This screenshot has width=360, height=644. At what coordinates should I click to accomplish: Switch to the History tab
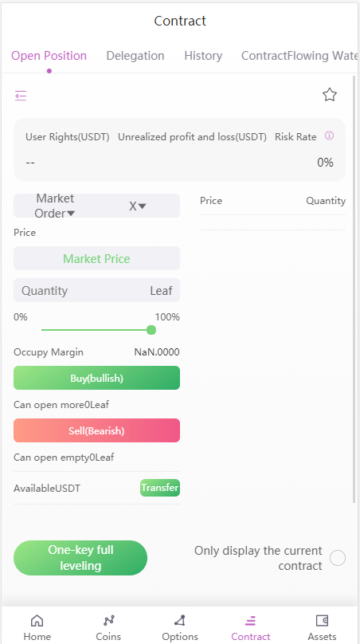pyautogui.click(x=203, y=56)
